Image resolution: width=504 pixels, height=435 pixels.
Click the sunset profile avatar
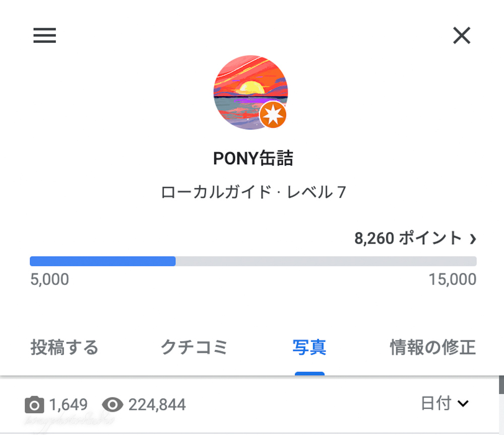point(250,93)
